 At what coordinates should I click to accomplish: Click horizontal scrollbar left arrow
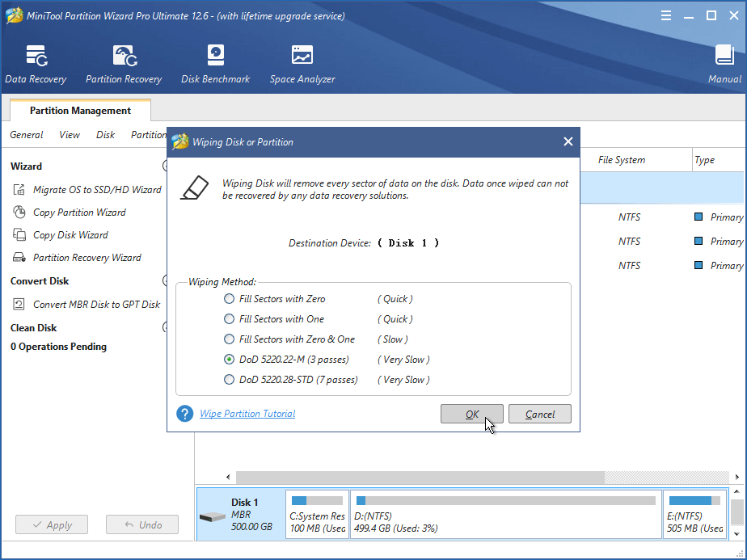(x=228, y=477)
